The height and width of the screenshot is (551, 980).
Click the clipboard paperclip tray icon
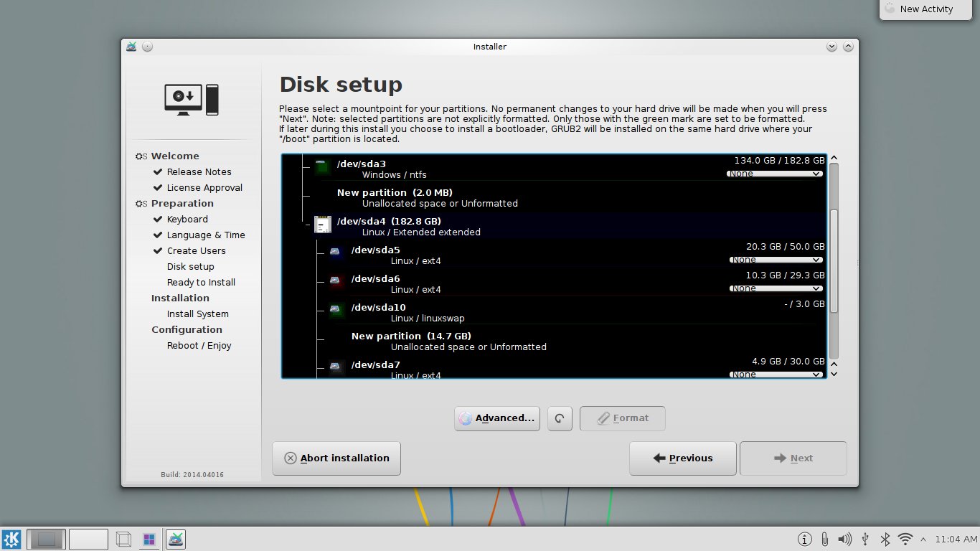pos(825,539)
